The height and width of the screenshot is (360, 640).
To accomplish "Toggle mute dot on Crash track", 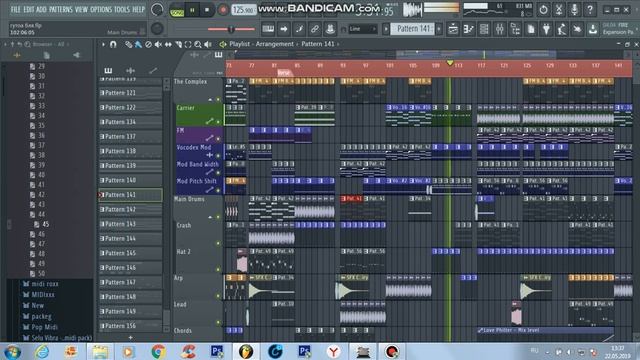I will [x=218, y=243].
